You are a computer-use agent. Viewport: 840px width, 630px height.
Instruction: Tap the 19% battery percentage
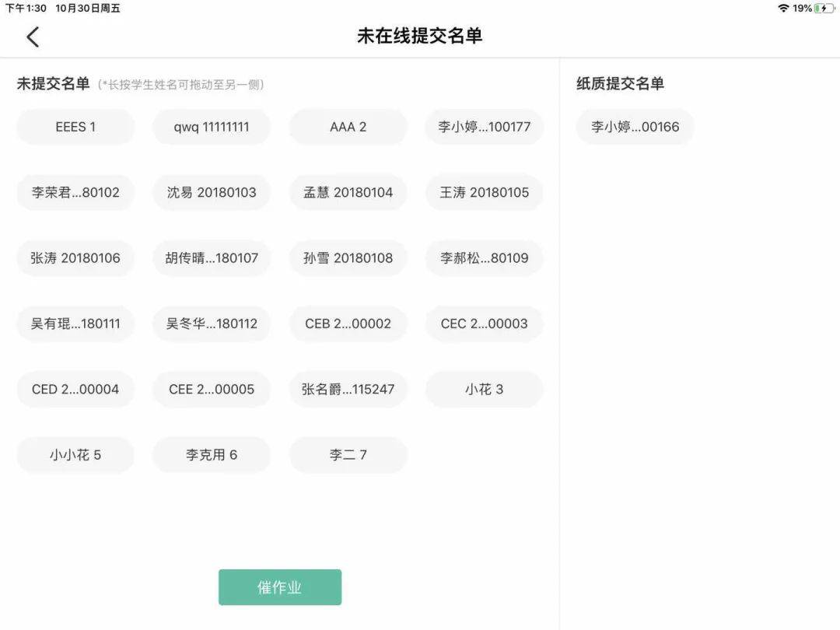(x=802, y=8)
